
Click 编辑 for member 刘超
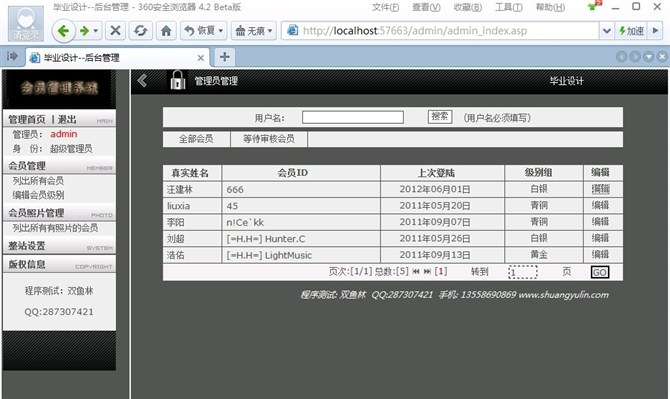tap(600, 238)
